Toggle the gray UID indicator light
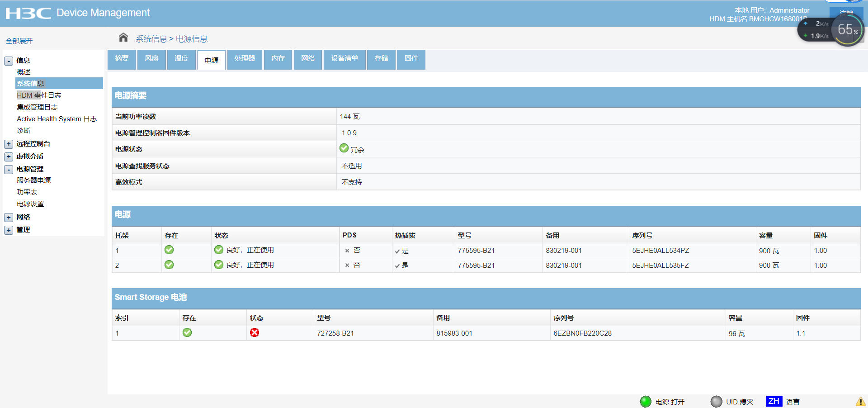Screen dimensions: 868x408 [716, 402]
